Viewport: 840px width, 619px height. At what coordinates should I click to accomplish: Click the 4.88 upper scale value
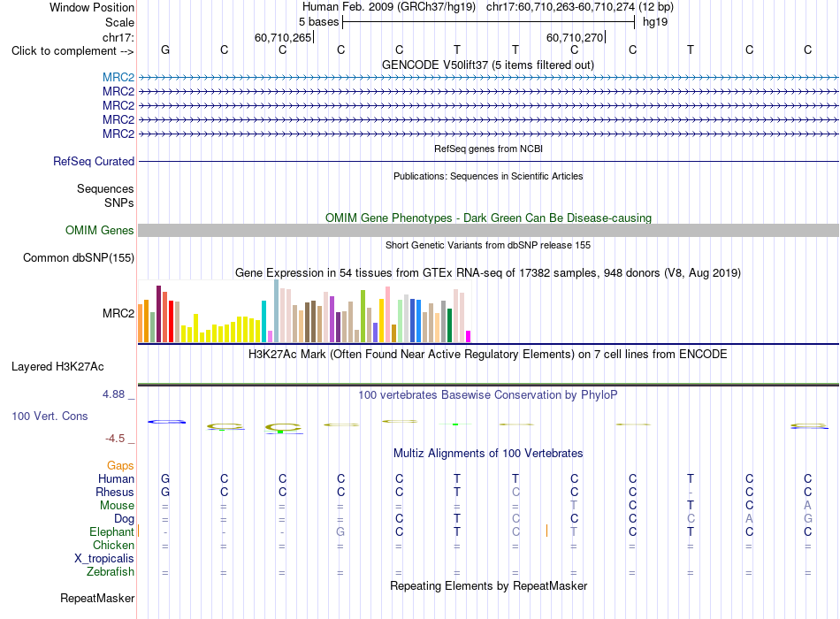[113, 394]
